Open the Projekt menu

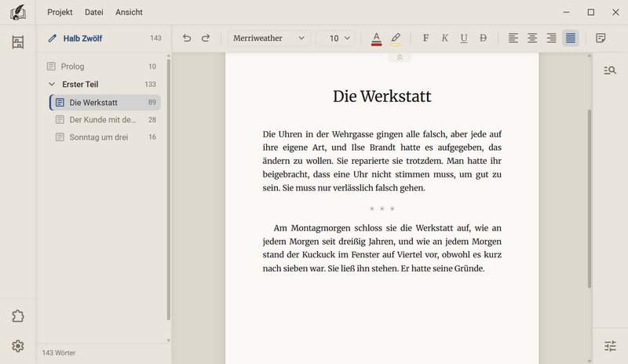pos(60,13)
